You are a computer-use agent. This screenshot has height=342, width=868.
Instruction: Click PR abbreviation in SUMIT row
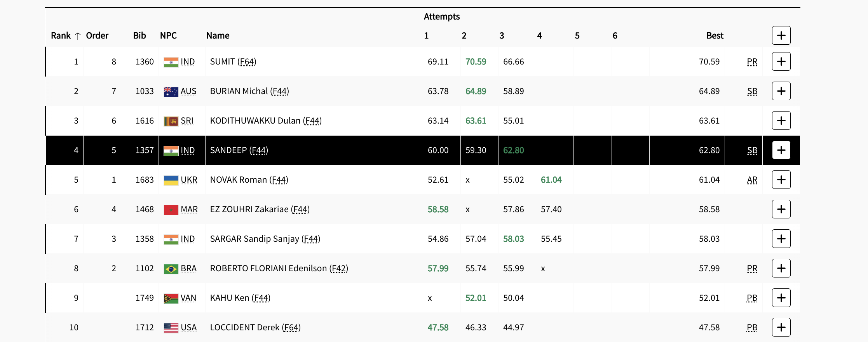coord(752,62)
